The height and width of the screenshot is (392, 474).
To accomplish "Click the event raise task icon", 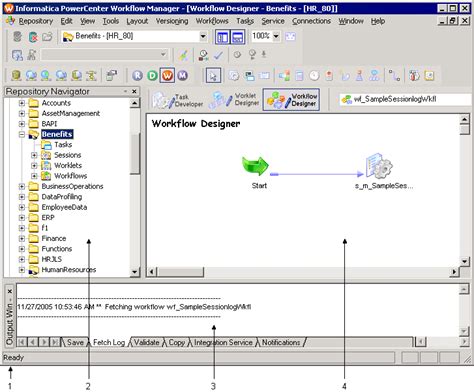I will coord(359,76).
